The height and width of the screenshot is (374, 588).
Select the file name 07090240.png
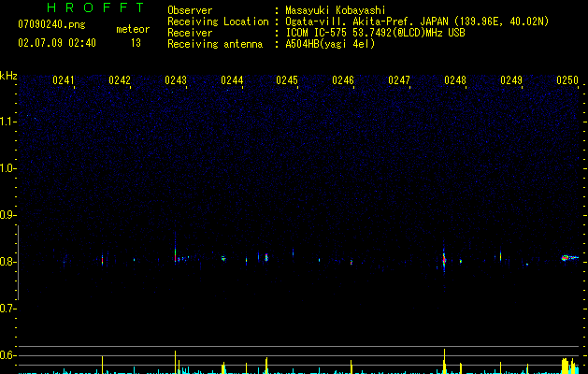51,24
